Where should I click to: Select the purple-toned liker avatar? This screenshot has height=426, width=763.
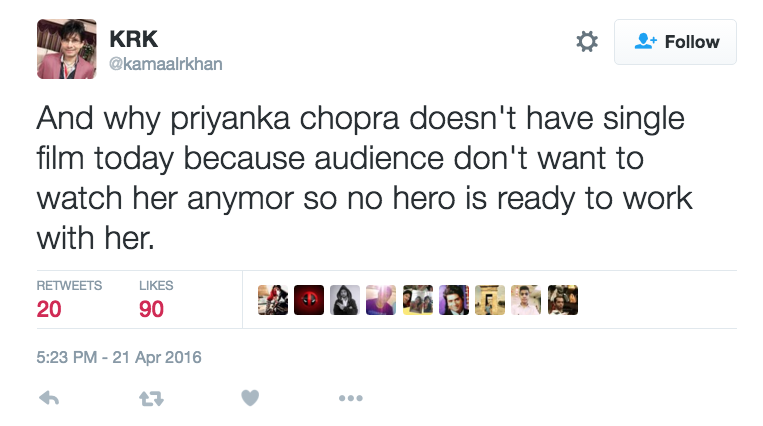tap(381, 300)
